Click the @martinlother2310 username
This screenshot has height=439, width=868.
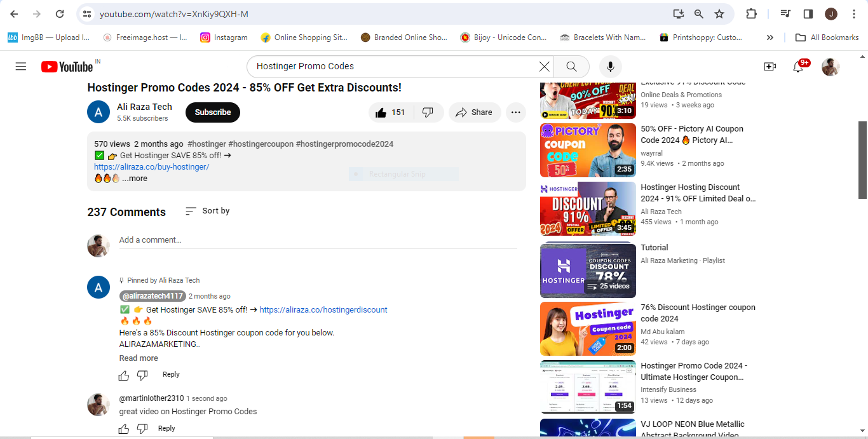(x=151, y=398)
